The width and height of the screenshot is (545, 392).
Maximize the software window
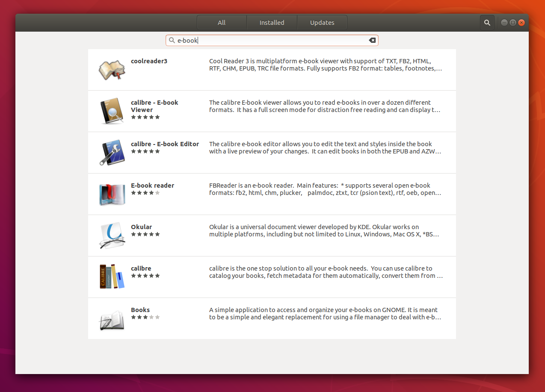(x=513, y=23)
